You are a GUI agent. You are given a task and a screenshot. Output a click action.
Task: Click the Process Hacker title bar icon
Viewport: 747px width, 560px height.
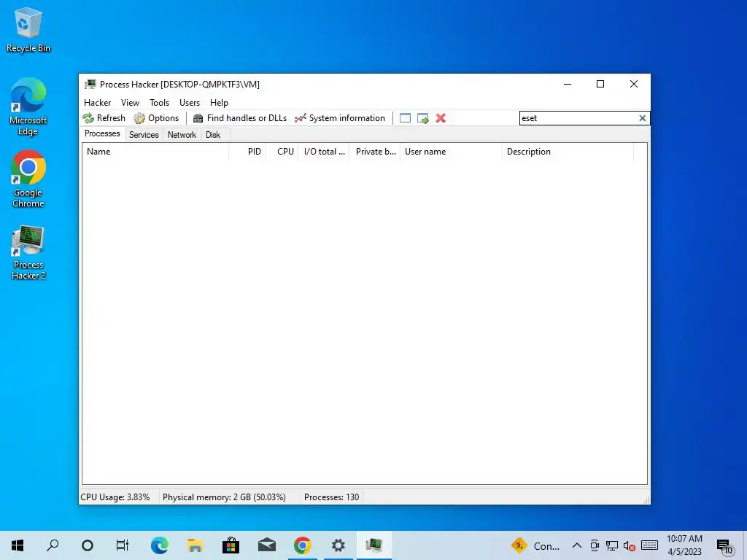[90, 85]
